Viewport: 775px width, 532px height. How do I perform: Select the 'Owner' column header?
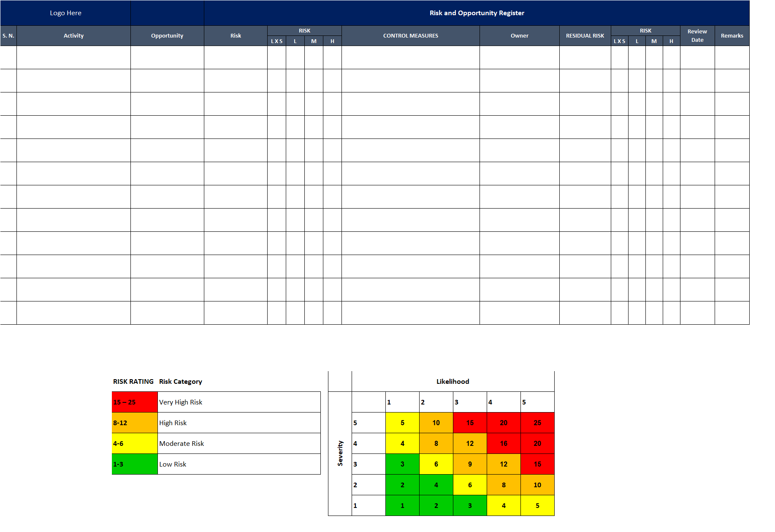[519, 36]
